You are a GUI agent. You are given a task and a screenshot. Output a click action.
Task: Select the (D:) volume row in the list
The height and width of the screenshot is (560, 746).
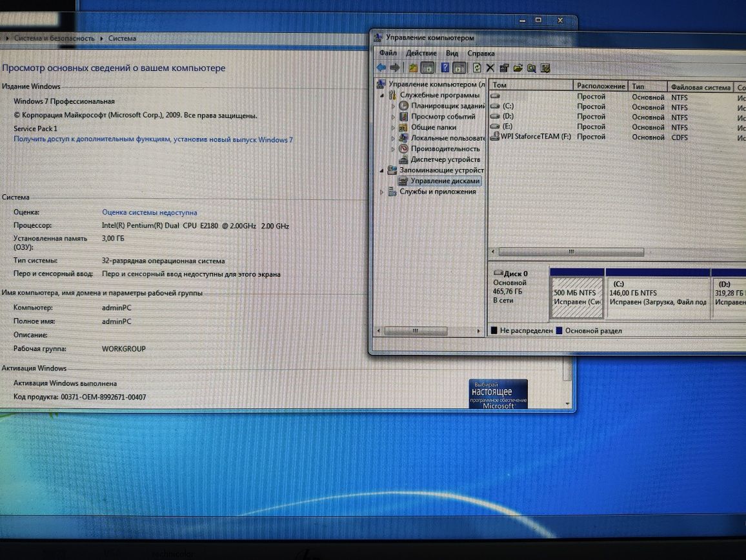pyautogui.click(x=618, y=117)
